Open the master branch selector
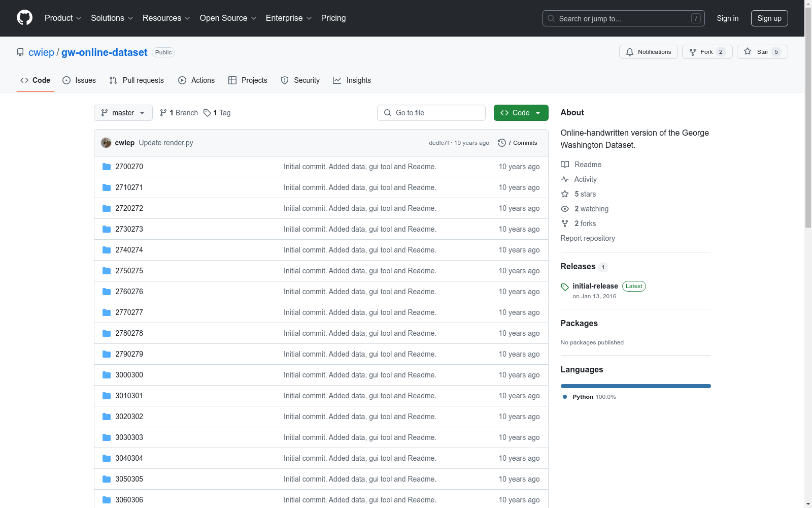812x508 pixels. pyautogui.click(x=123, y=113)
